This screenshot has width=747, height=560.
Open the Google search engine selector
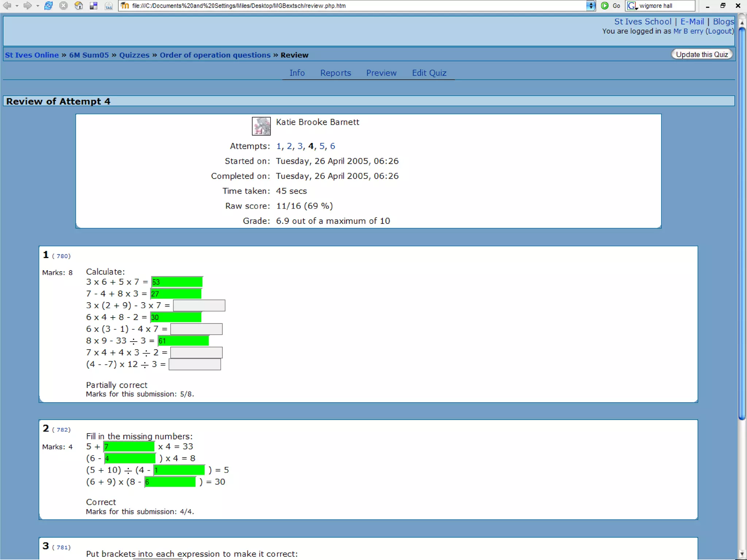coord(632,5)
